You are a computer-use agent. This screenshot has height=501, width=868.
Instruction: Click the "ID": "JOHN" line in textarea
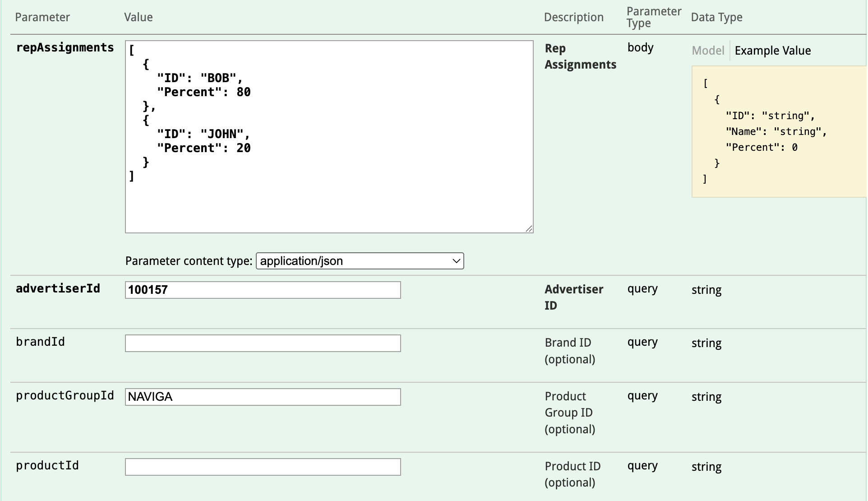[x=203, y=134]
